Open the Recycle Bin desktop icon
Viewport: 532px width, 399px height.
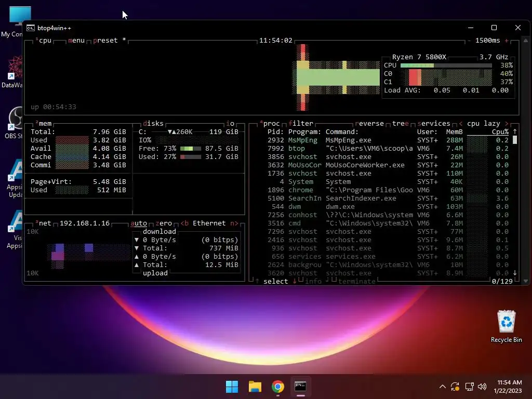coord(506,326)
